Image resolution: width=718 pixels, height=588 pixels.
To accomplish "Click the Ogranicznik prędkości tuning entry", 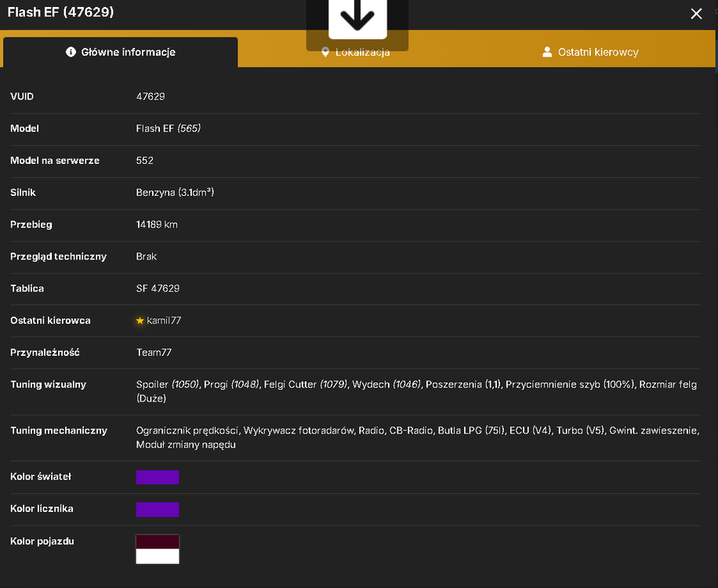I will tap(187, 431).
